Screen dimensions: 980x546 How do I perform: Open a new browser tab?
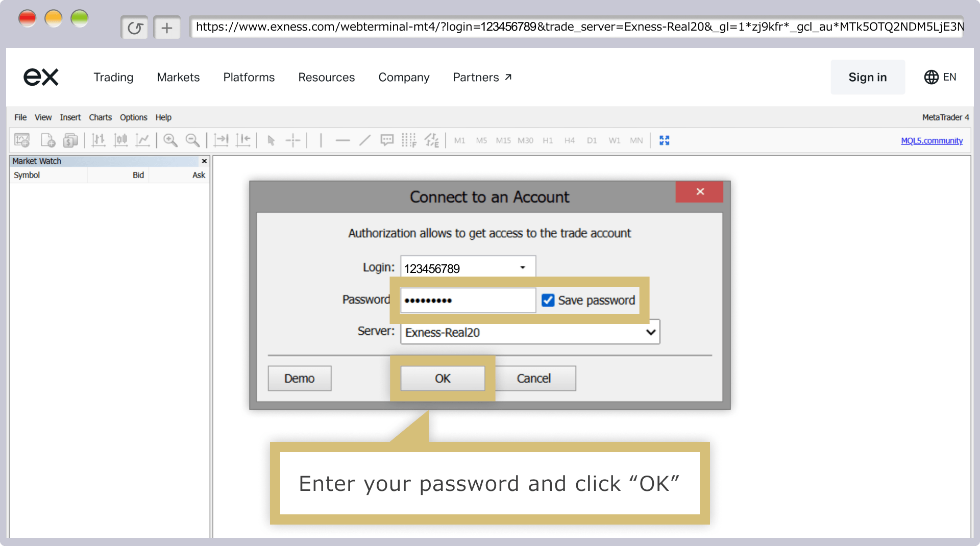167,28
